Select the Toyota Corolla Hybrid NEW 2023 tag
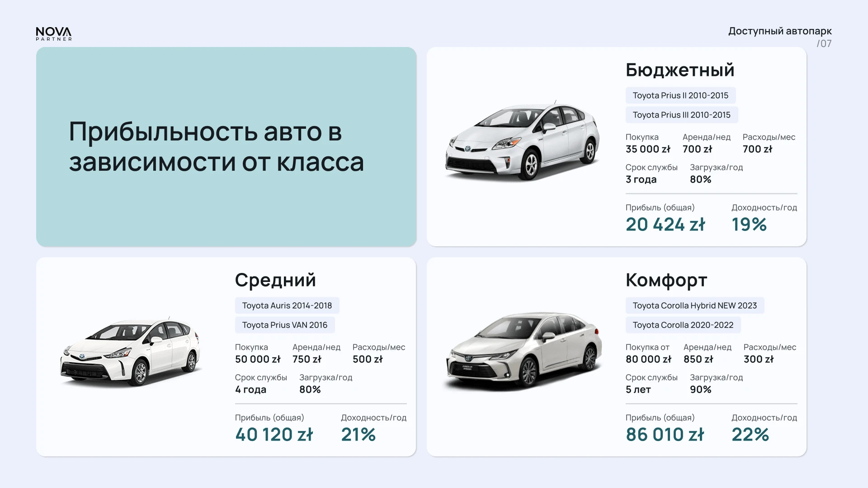 coord(694,305)
